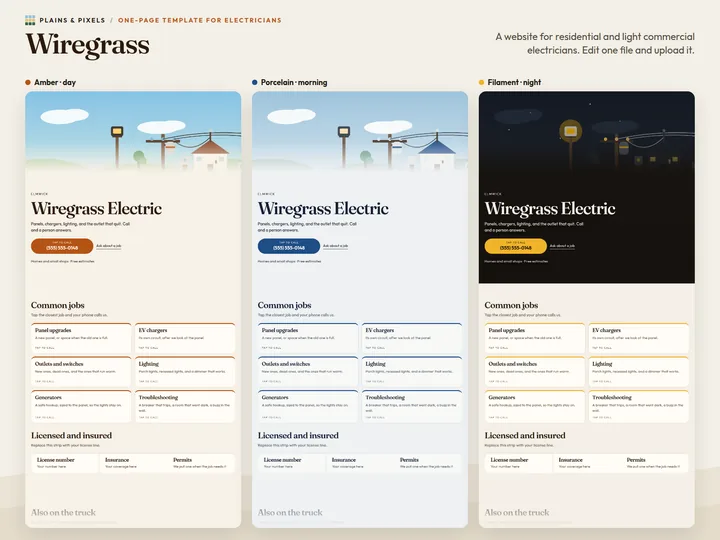
Task: Click 'Common jobs' heading in Amber preview
Action: click(x=57, y=305)
